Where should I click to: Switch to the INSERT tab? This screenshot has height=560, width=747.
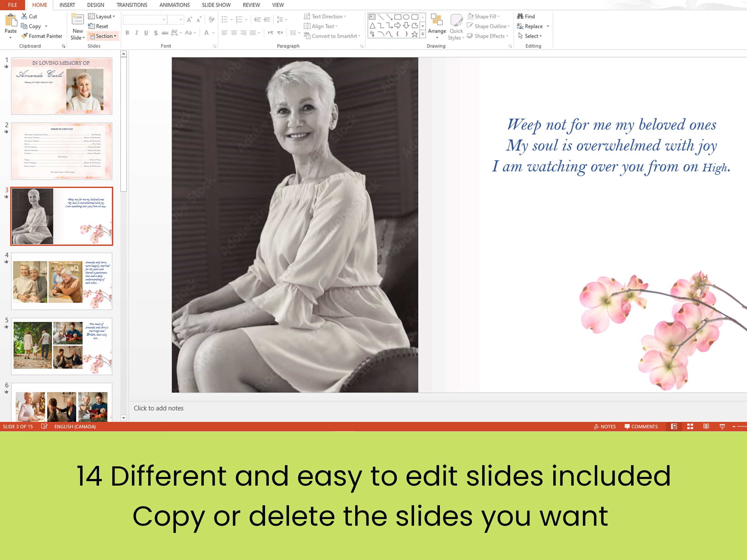pos(67,5)
